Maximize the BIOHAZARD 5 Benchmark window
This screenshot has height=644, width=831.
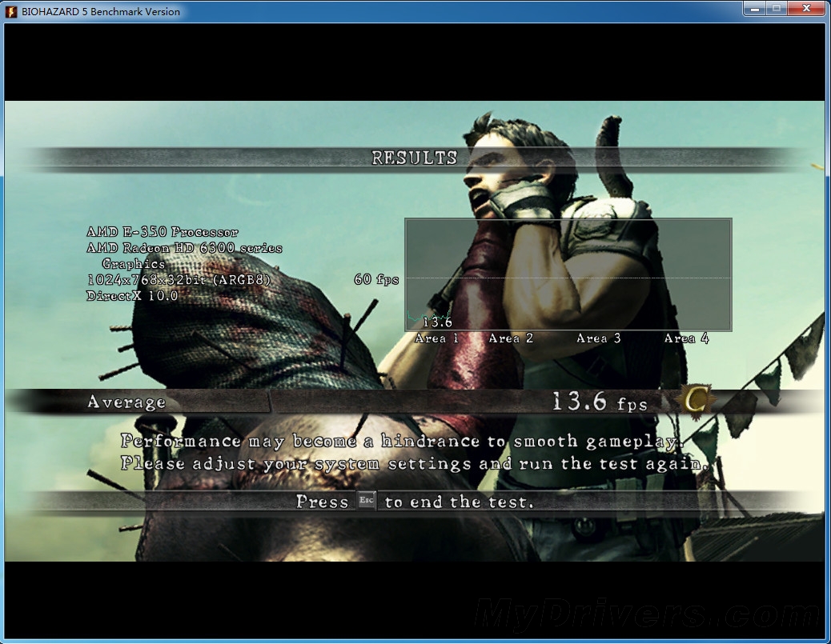click(x=777, y=9)
